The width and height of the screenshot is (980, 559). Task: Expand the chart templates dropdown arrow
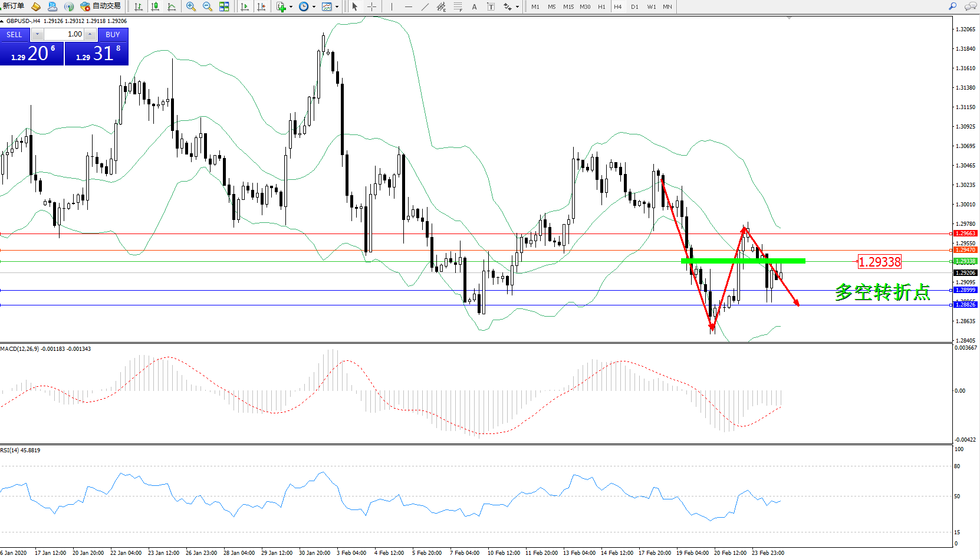click(x=337, y=7)
